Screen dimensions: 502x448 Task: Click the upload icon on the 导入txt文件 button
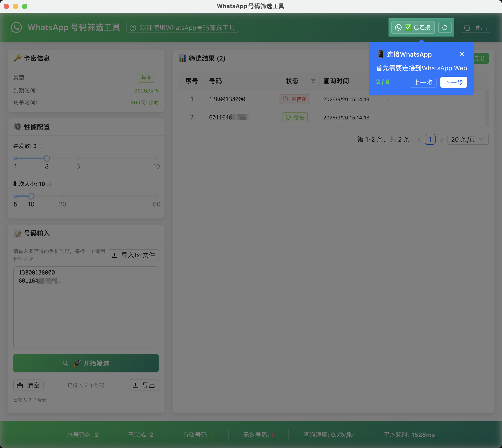click(x=115, y=255)
